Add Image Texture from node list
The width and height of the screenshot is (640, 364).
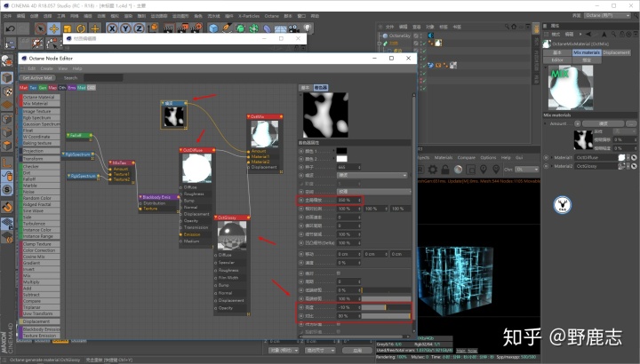(x=40, y=111)
